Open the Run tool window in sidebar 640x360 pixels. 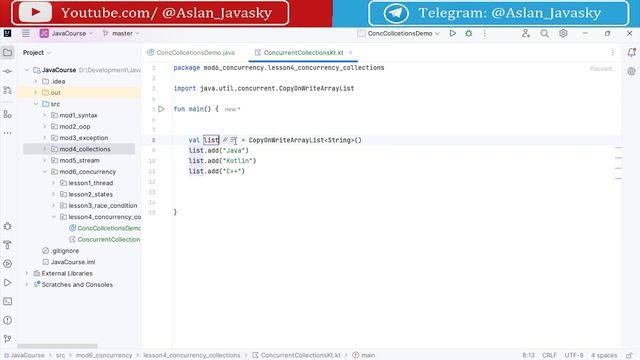coord(7,282)
